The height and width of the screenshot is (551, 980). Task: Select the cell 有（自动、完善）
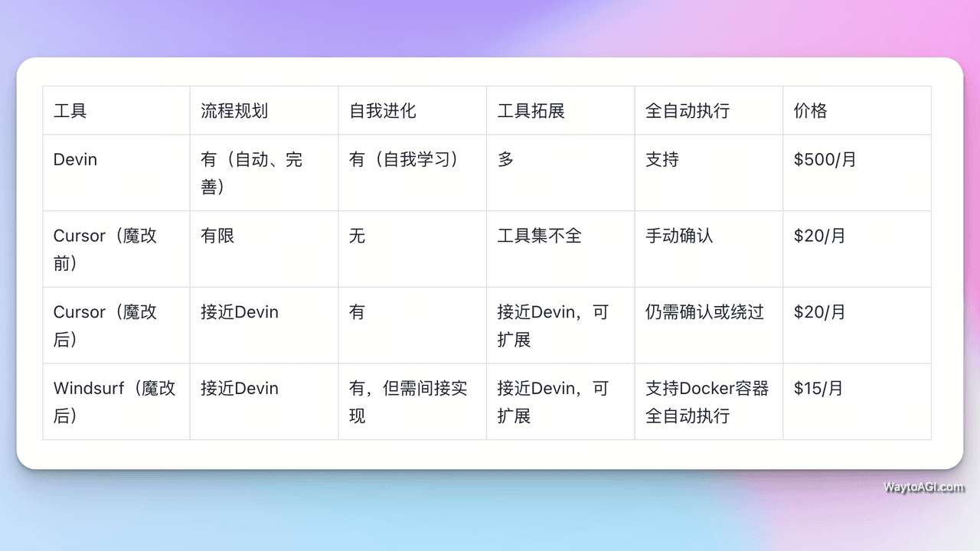point(264,173)
